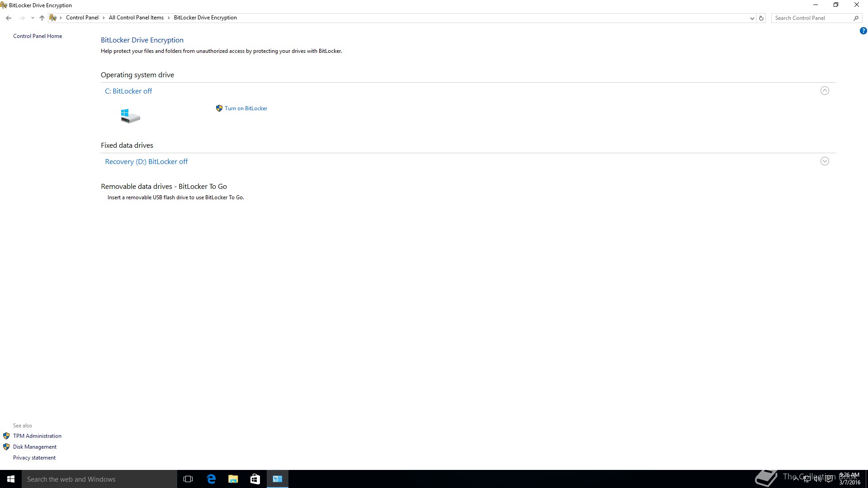Image resolution: width=868 pixels, height=488 pixels.
Task: Click the taskbar clock and date
Action: [849, 479]
